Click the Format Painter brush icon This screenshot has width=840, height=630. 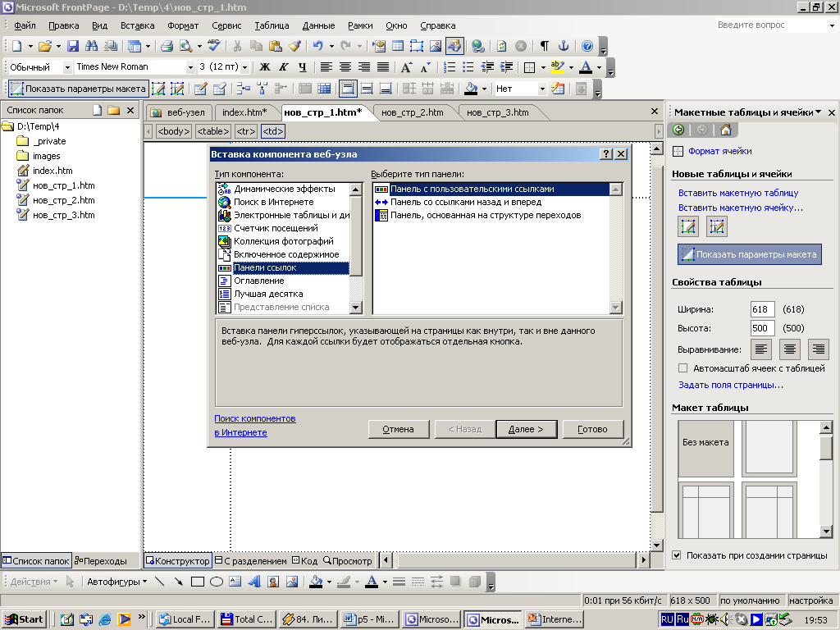pos(294,46)
